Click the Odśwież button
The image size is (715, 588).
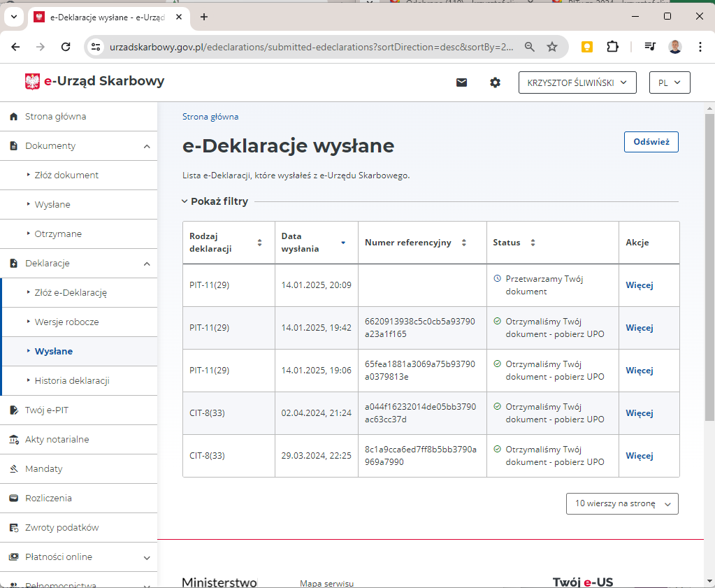651,142
